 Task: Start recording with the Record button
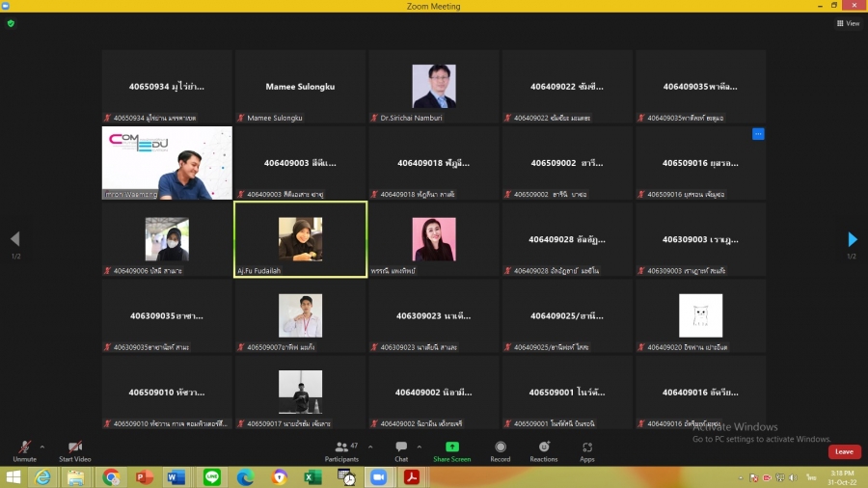501,447
